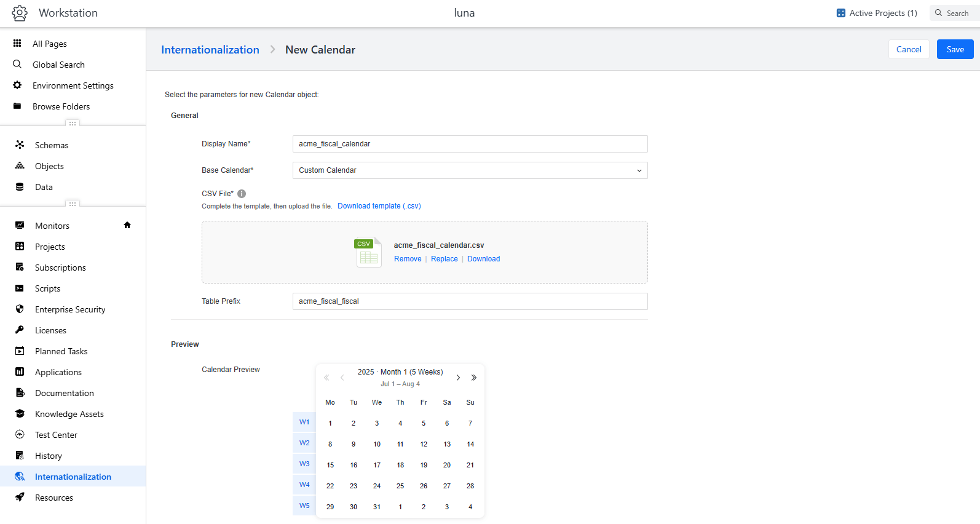
Task: Go to next month in calendar preview
Action: [x=458, y=378]
